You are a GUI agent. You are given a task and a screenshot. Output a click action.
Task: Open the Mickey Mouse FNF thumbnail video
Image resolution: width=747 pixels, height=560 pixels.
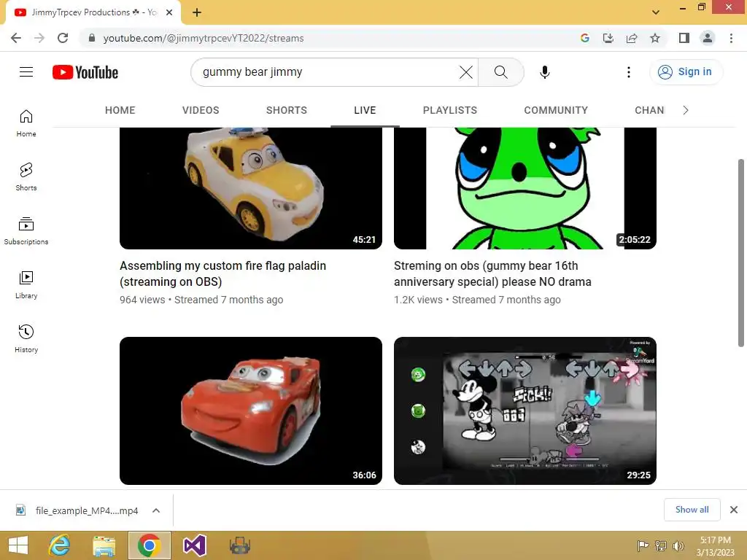[525, 411]
